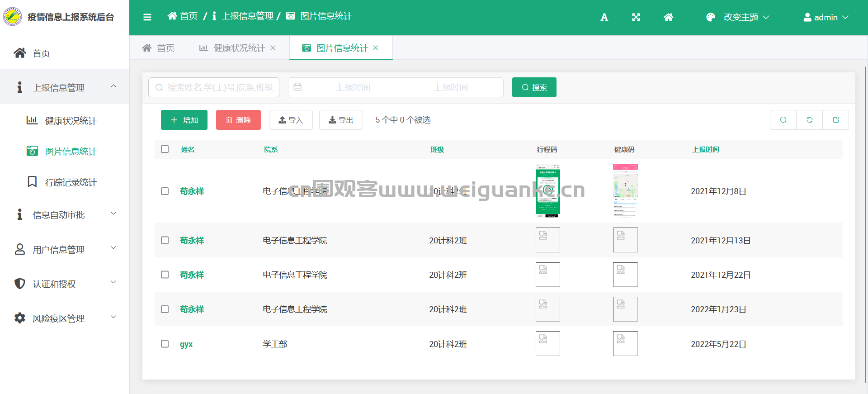Sort by the 上报时间 column header

tap(706, 149)
